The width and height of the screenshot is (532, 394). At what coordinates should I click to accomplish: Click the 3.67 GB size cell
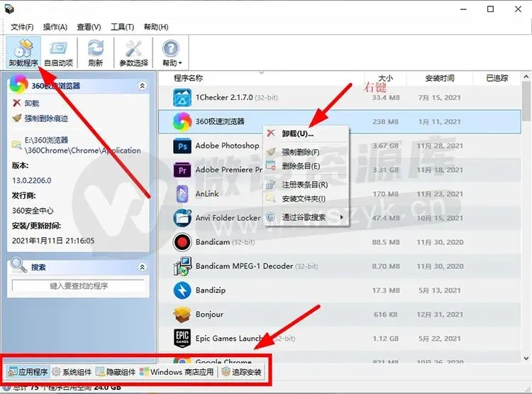point(385,146)
